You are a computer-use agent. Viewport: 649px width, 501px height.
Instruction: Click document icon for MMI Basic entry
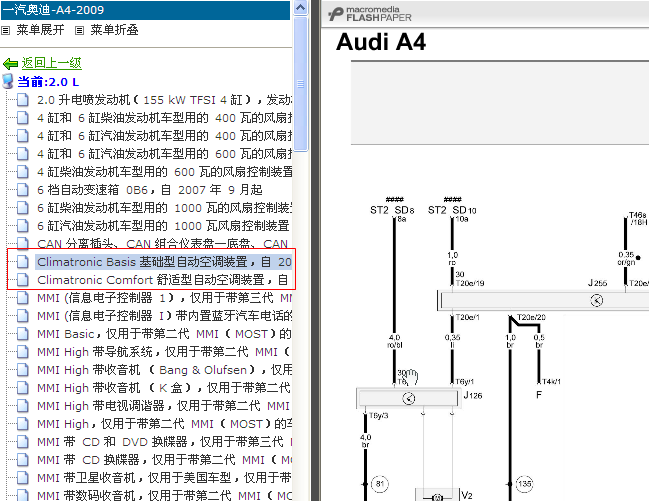[x=23, y=334]
